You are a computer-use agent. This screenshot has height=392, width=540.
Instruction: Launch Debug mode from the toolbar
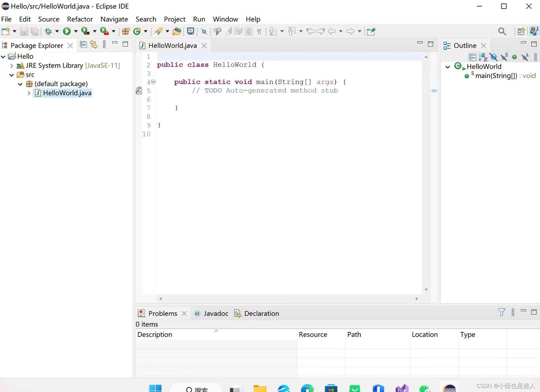coord(48,31)
